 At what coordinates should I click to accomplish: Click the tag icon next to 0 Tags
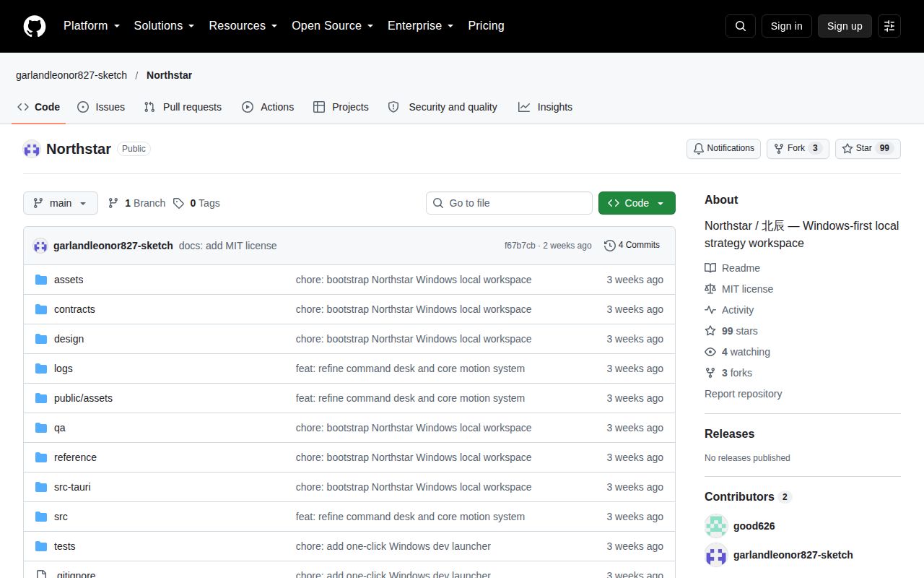[x=178, y=203]
